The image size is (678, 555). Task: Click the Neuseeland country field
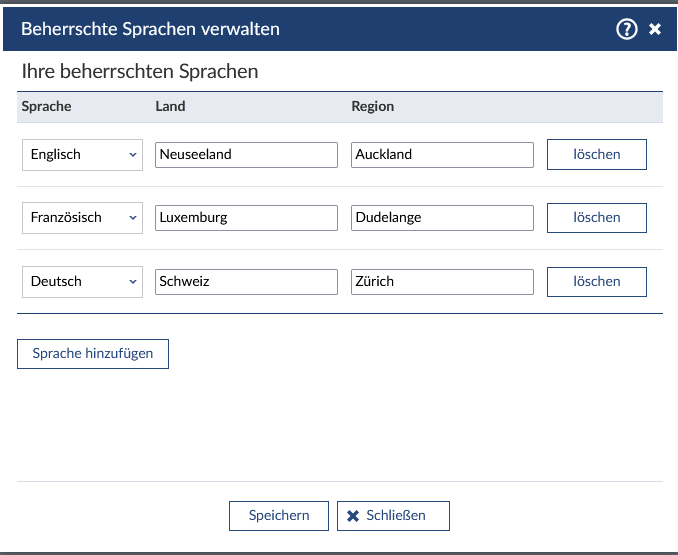246,155
